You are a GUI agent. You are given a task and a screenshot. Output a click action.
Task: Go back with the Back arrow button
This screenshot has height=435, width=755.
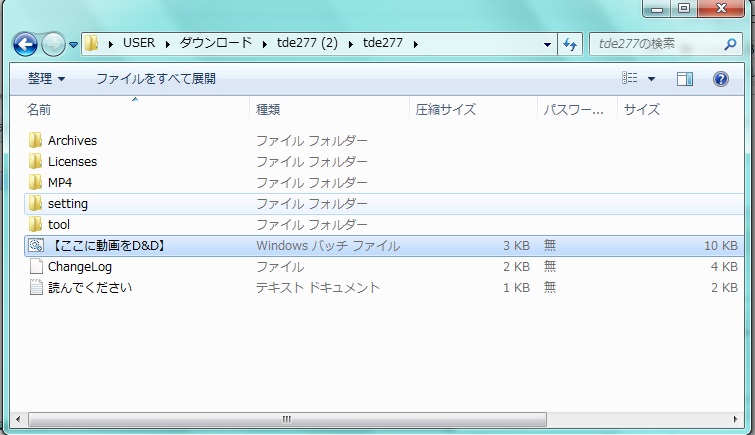point(25,45)
